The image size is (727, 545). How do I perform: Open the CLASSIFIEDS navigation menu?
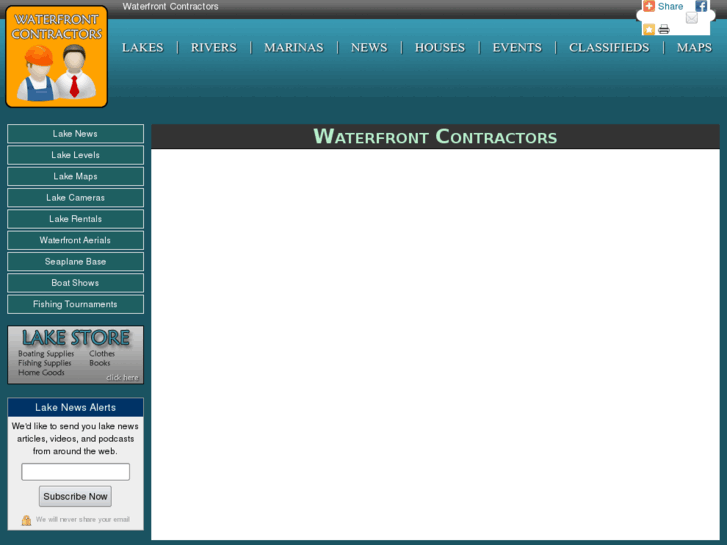point(609,47)
